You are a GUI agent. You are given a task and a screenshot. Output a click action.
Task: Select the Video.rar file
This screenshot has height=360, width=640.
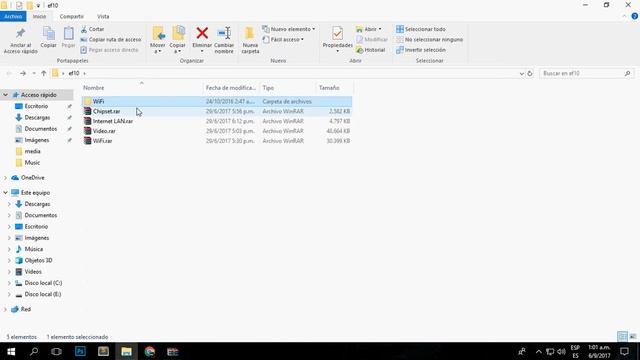click(216, 131)
